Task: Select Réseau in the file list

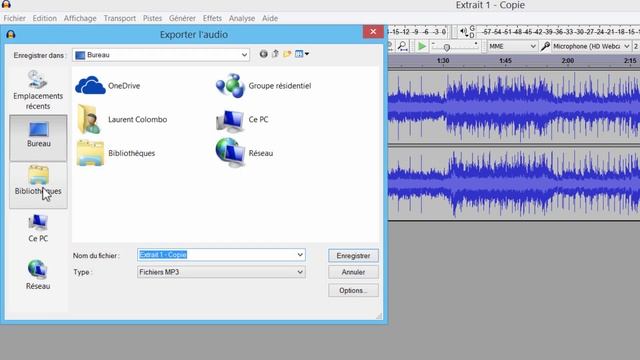Action: tap(244, 153)
